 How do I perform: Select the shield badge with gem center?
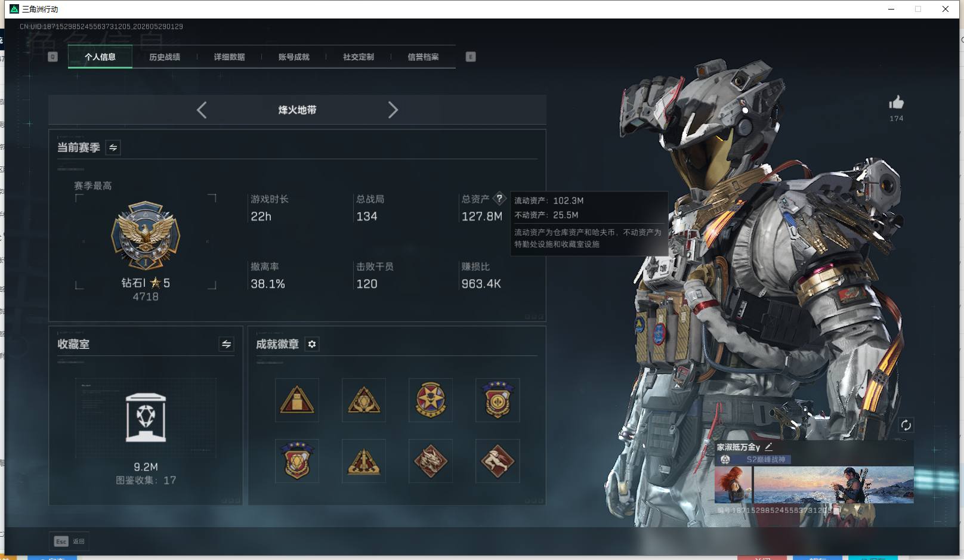[x=297, y=461]
